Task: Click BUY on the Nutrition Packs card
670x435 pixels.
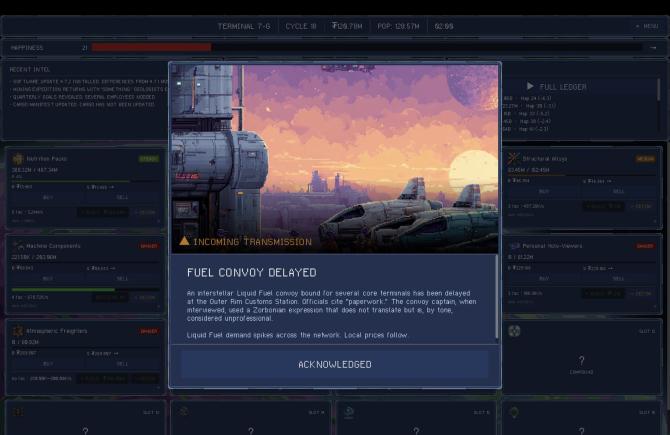Action: pos(48,197)
